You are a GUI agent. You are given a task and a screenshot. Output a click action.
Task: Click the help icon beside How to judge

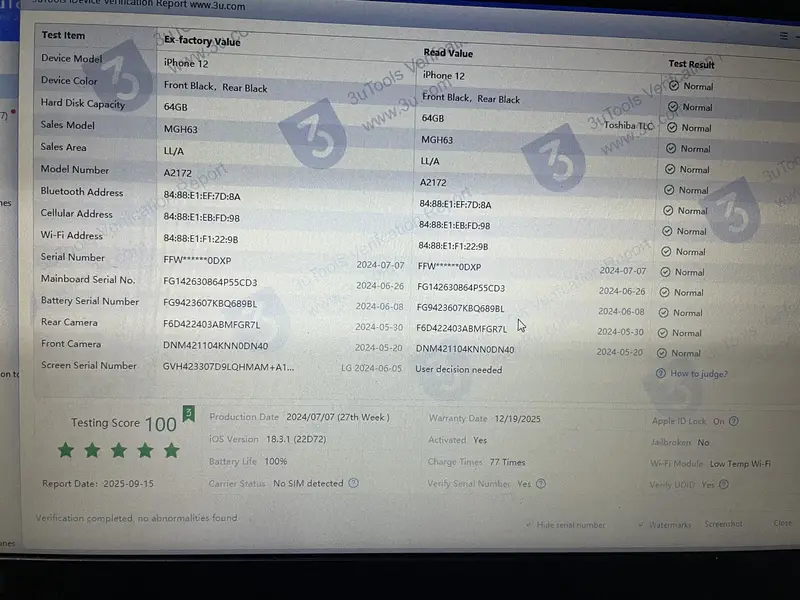tap(661, 374)
